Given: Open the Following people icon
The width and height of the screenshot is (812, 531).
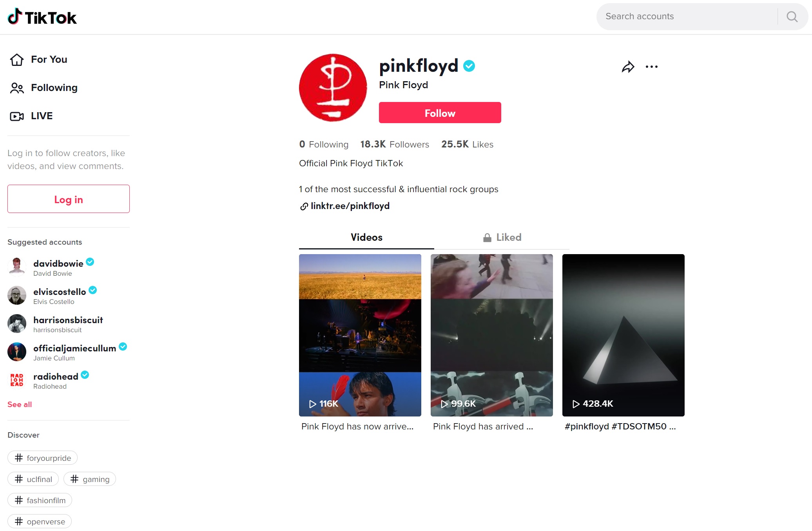Looking at the screenshot, I should click(x=17, y=88).
